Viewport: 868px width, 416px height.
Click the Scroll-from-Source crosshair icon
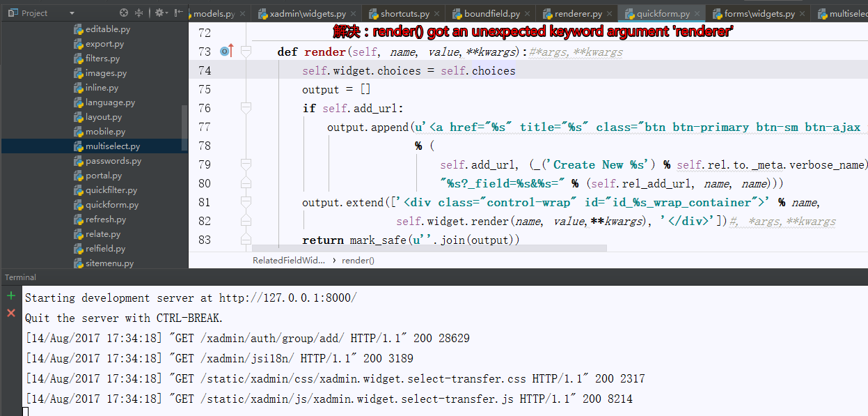tap(124, 13)
